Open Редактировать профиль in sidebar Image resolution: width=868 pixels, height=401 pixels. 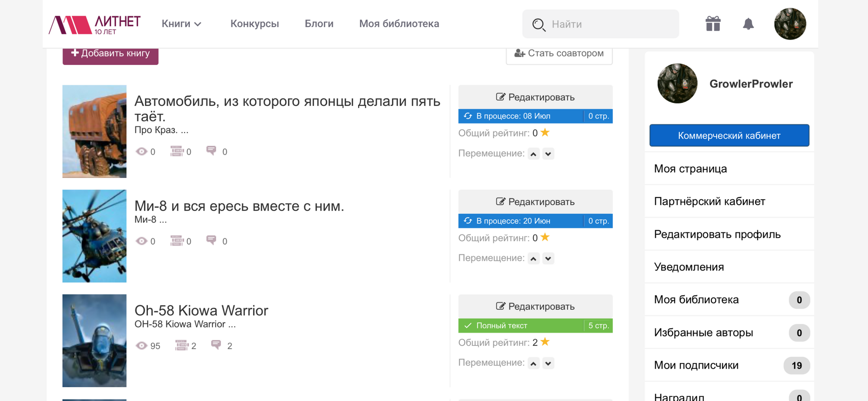(729, 234)
